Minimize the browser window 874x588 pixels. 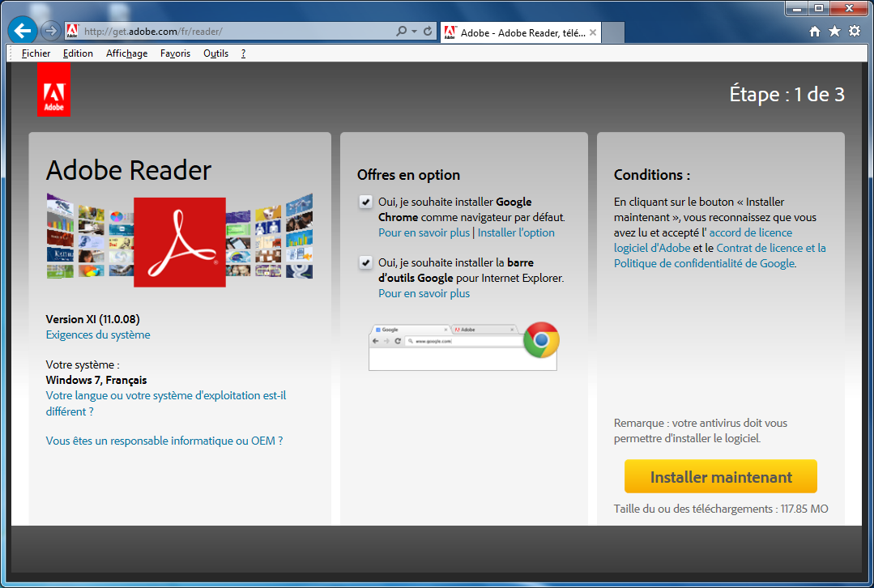(x=797, y=8)
